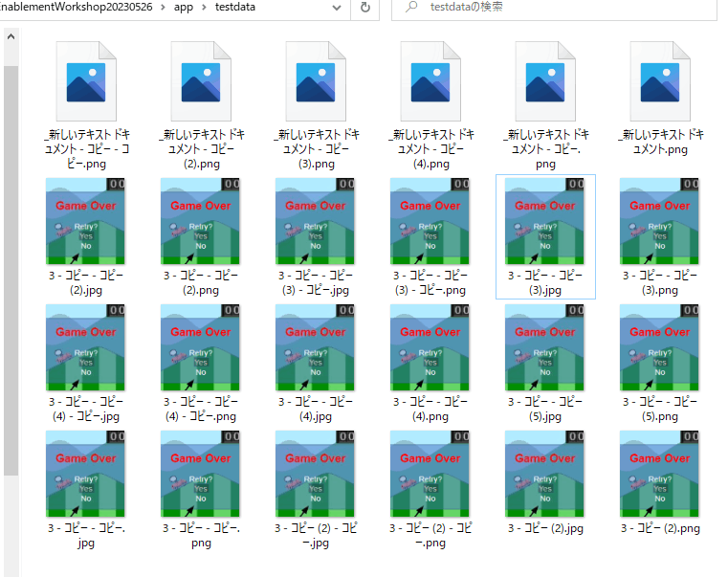Select thumbnail 3 - コピー (2).jpg
This screenshot has width=728, height=577.
pyautogui.click(x=544, y=474)
